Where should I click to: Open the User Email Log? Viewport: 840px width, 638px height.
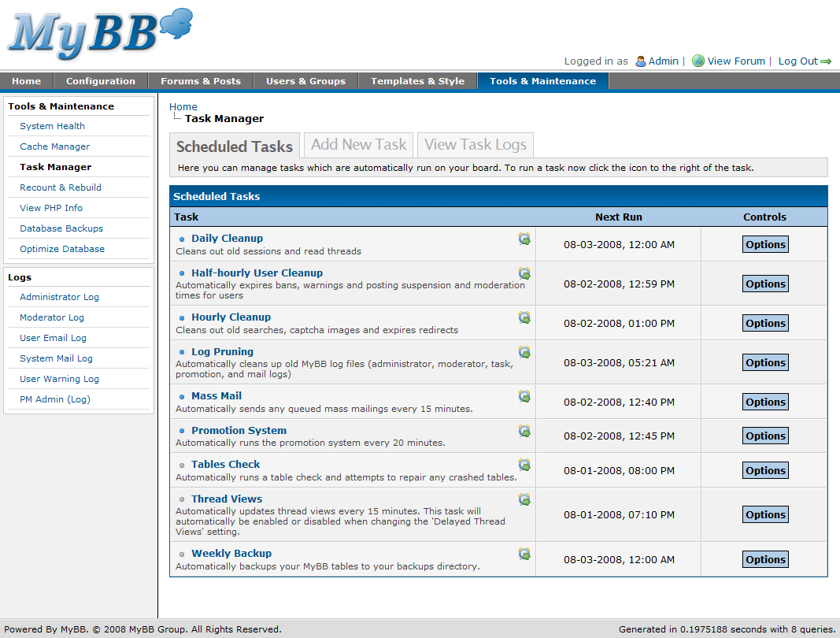tap(53, 338)
